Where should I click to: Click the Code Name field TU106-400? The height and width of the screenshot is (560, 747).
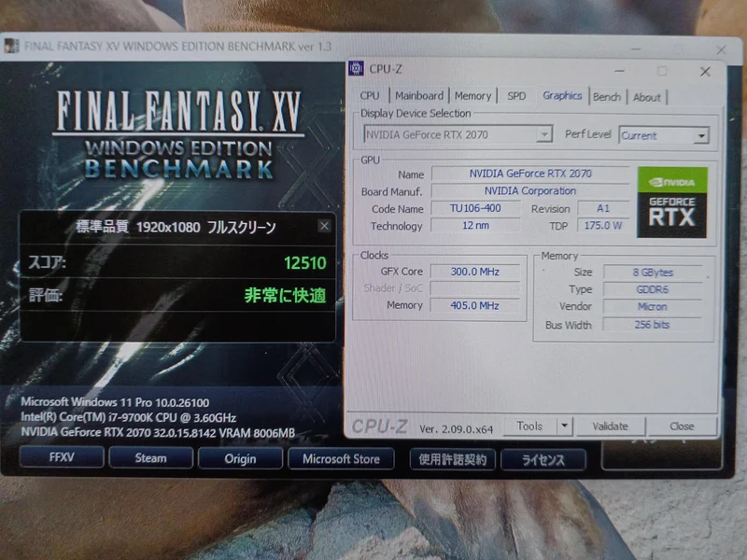point(475,208)
